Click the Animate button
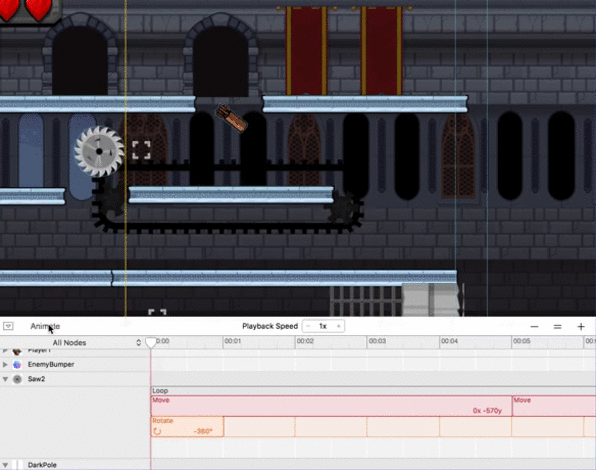This screenshot has width=596, height=470. tap(45, 326)
